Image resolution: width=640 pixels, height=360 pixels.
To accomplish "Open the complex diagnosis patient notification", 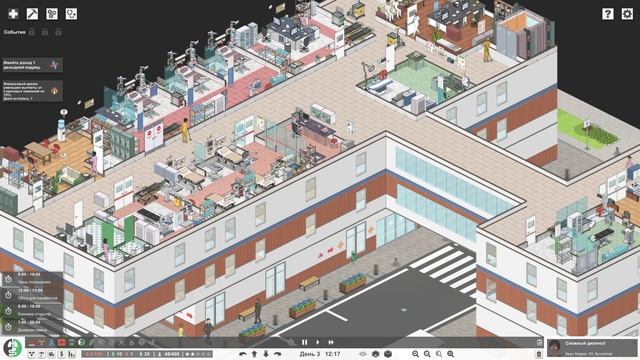I will click(592, 348).
